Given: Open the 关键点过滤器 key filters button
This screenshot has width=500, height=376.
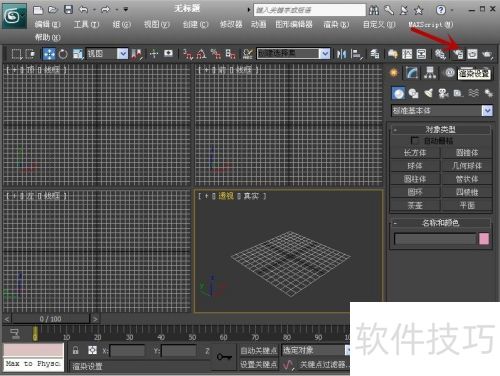Looking at the screenshot, I should coord(323,365).
